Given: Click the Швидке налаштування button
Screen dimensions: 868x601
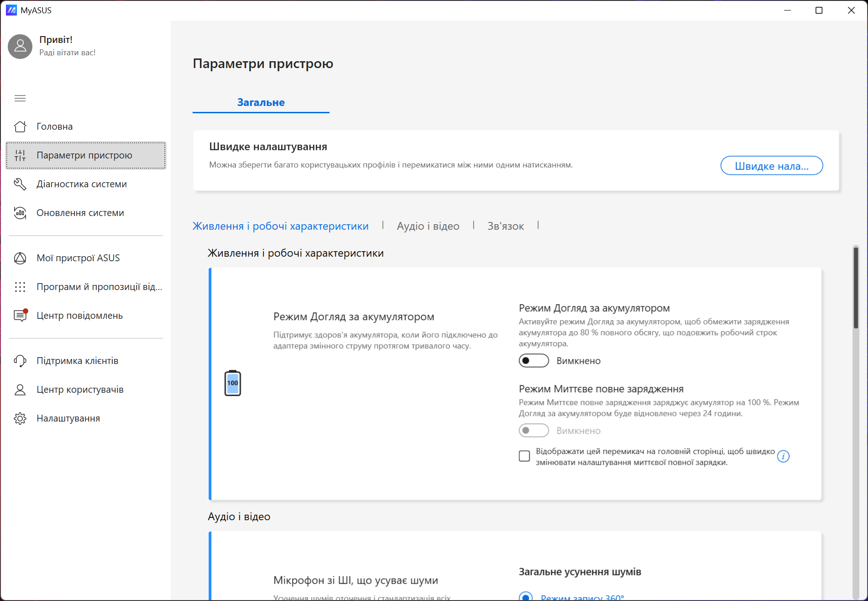Looking at the screenshot, I should [771, 166].
